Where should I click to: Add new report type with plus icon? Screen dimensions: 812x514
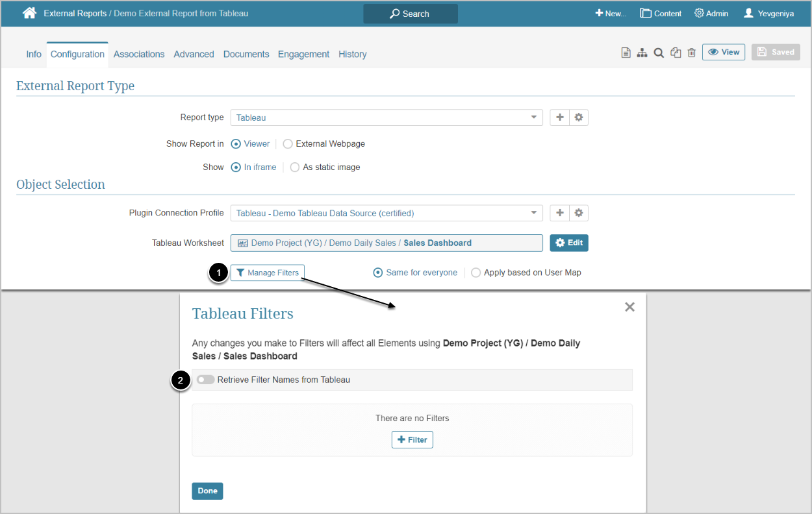pos(560,117)
